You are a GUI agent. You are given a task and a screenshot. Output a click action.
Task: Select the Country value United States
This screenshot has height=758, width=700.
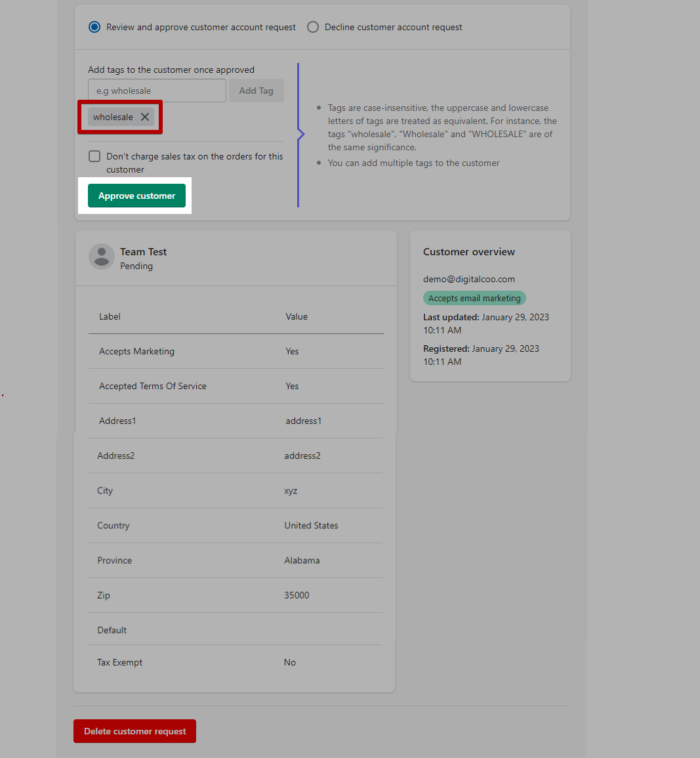311,525
